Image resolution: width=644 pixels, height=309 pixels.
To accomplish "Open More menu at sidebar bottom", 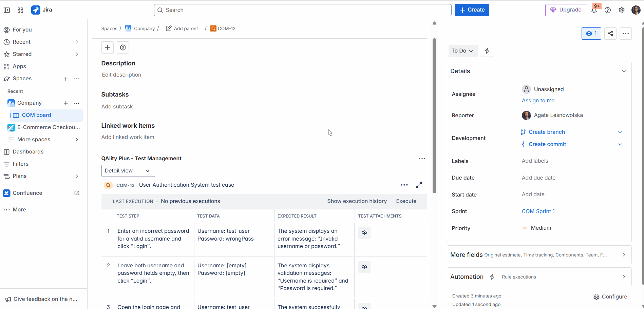I will click(15, 210).
